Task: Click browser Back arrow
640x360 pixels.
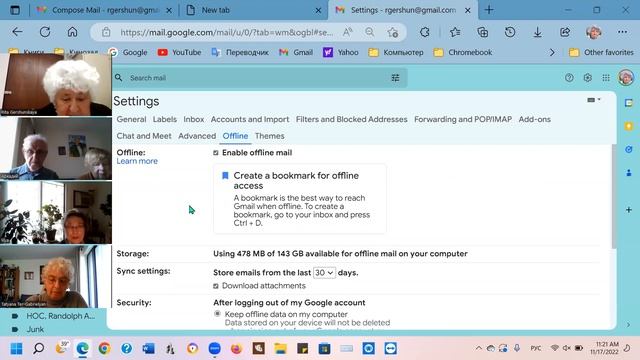Action: (17, 32)
